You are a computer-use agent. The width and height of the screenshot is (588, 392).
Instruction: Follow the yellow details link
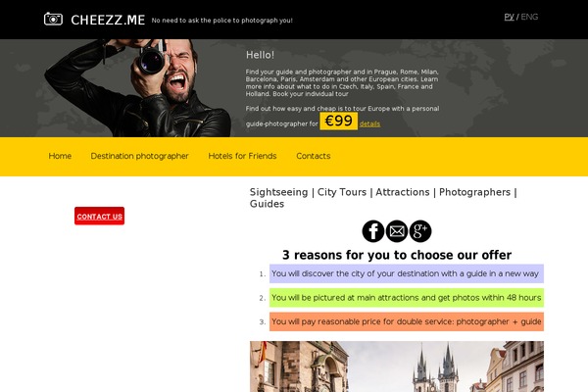(369, 123)
